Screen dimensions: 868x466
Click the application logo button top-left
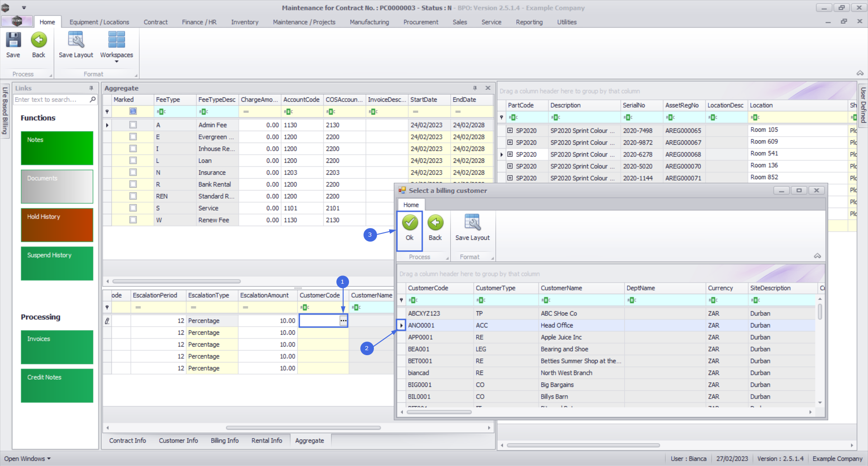(x=17, y=21)
